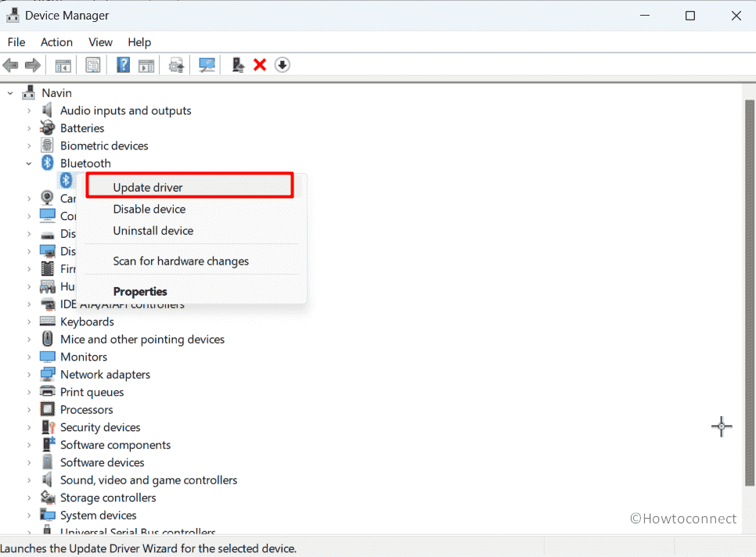Click the Show/Hide console tree icon
The width and height of the screenshot is (756, 557).
point(63,64)
